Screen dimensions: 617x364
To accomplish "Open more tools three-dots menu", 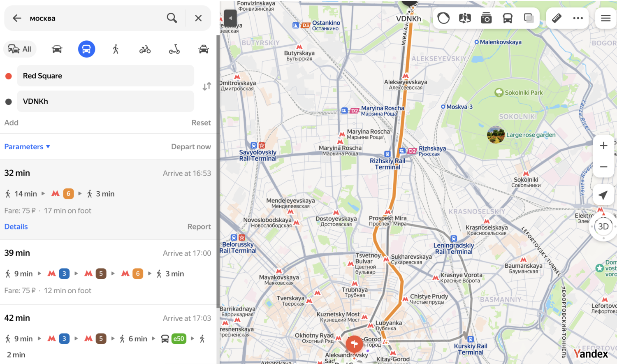I will (x=578, y=18).
